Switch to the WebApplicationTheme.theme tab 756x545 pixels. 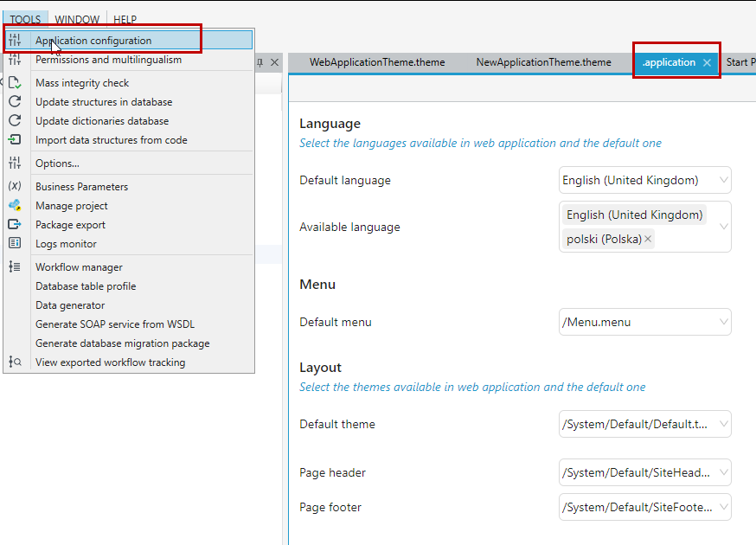[x=377, y=62]
